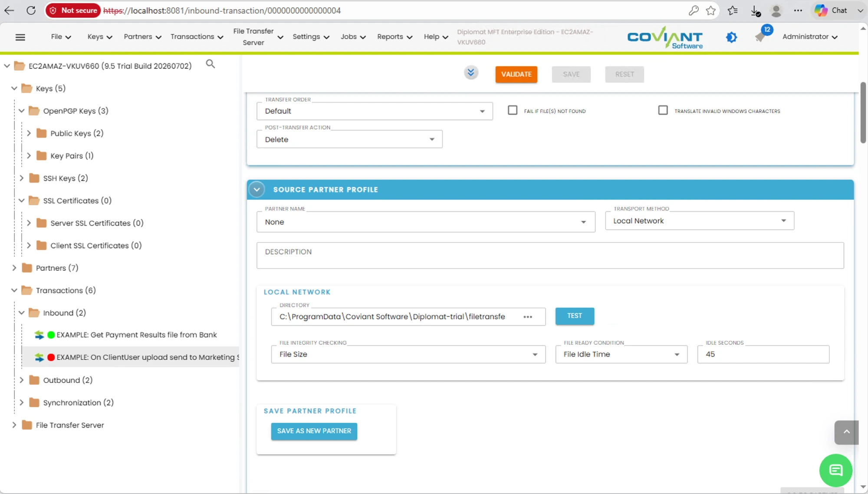Click the orange Validate button
Viewport: 868px width, 494px height.
[516, 74]
